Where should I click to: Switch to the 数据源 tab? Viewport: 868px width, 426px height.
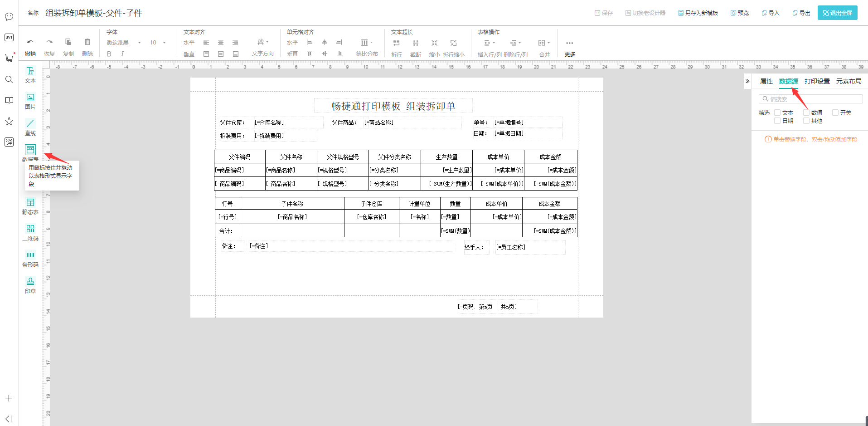click(x=789, y=81)
